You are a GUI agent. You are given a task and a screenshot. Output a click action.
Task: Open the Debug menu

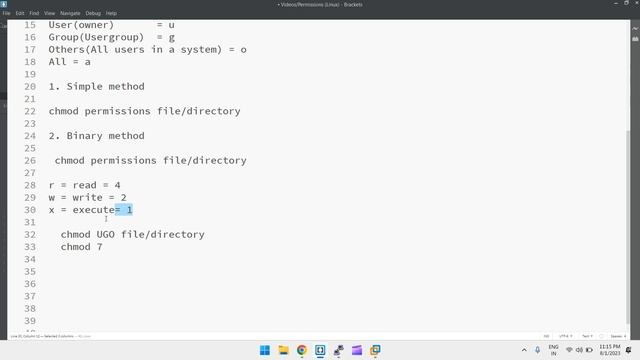click(x=93, y=13)
